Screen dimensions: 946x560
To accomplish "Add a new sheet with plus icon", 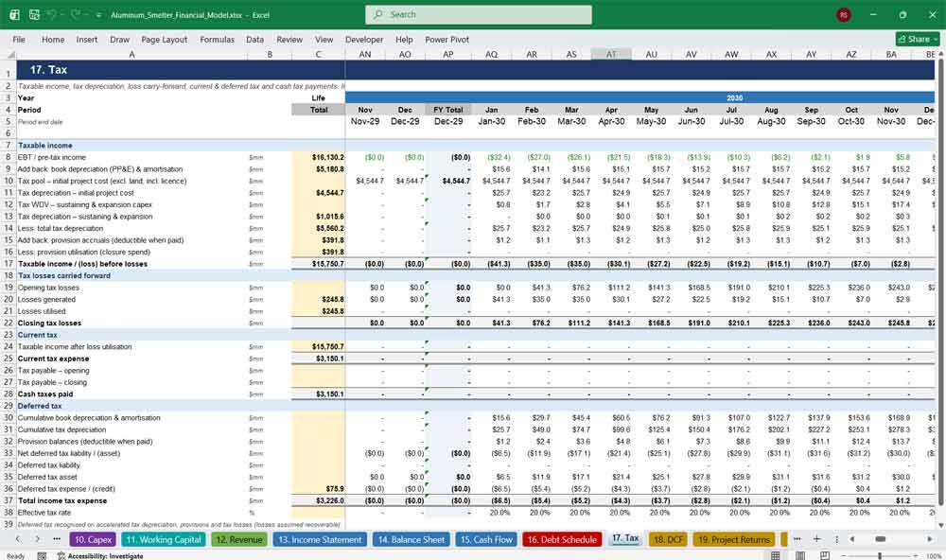I will click(x=816, y=539).
